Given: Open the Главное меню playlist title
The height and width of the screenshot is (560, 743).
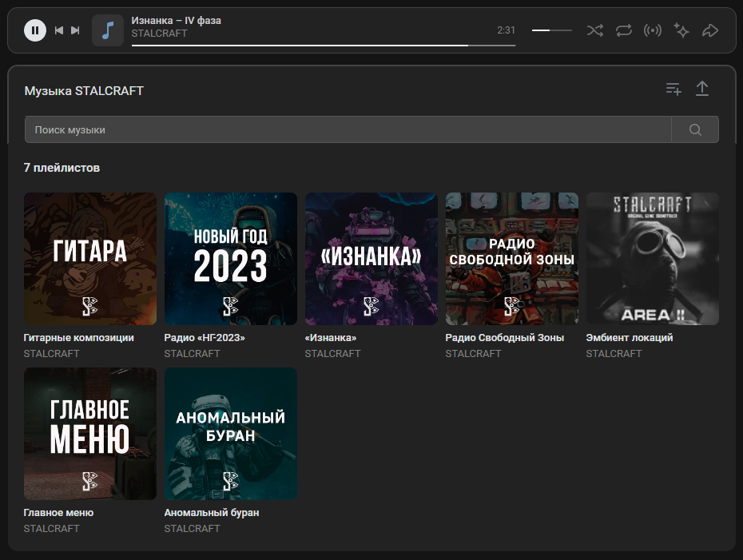Looking at the screenshot, I should tap(58, 513).
